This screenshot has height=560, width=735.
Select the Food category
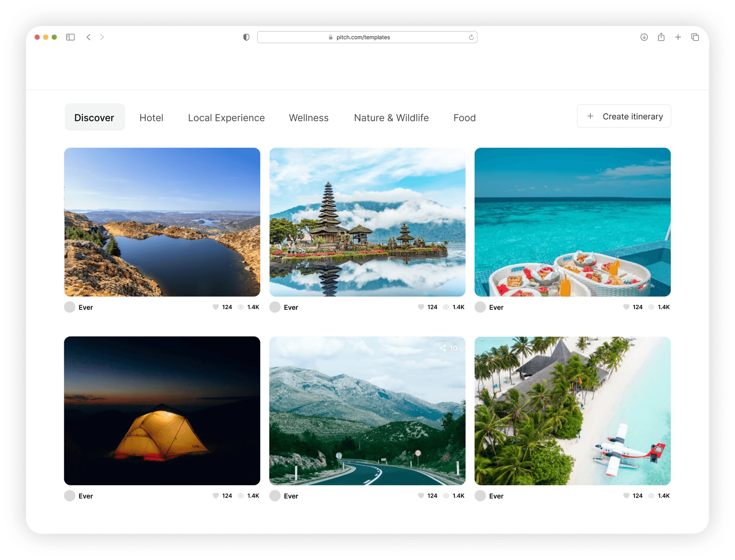click(464, 118)
